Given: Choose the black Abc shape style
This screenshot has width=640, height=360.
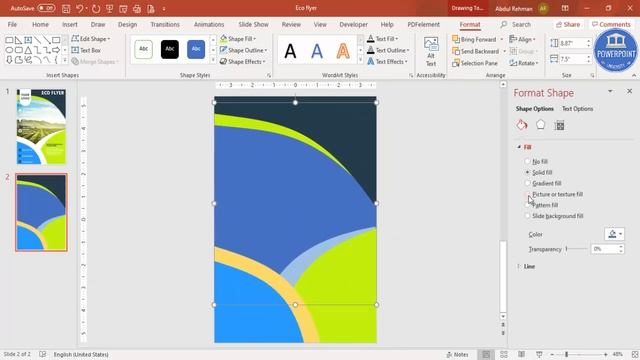Looking at the screenshot, I should 170,49.
